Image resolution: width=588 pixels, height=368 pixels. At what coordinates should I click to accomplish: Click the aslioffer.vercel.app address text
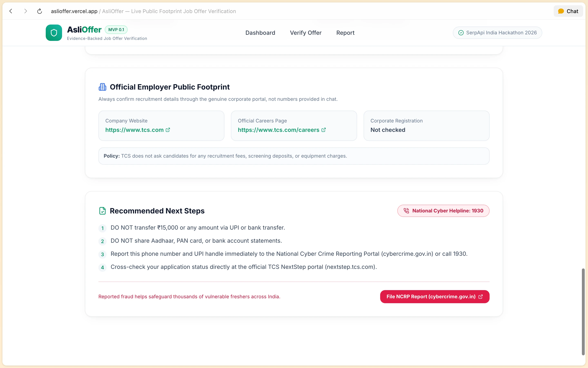[x=74, y=11]
